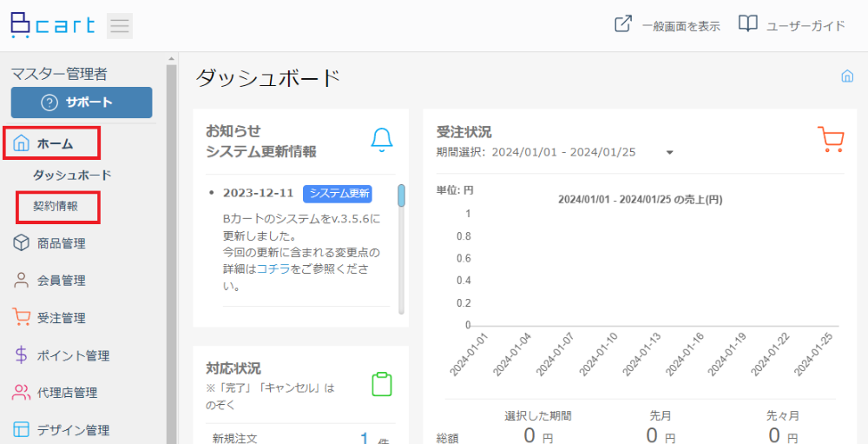The image size is (868, 444).
Task: Open the 商品管理 menu
Action: click(x=62, y=243)
